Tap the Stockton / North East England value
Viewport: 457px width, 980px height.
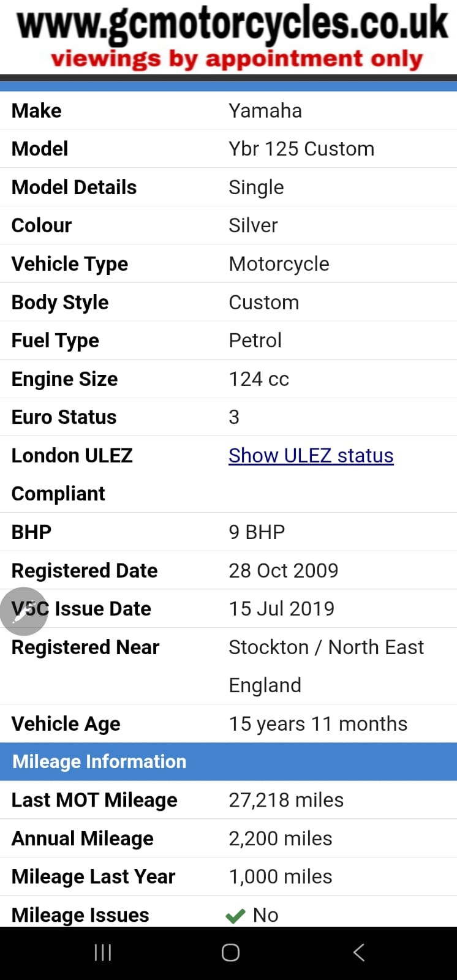tap(326, 666)
